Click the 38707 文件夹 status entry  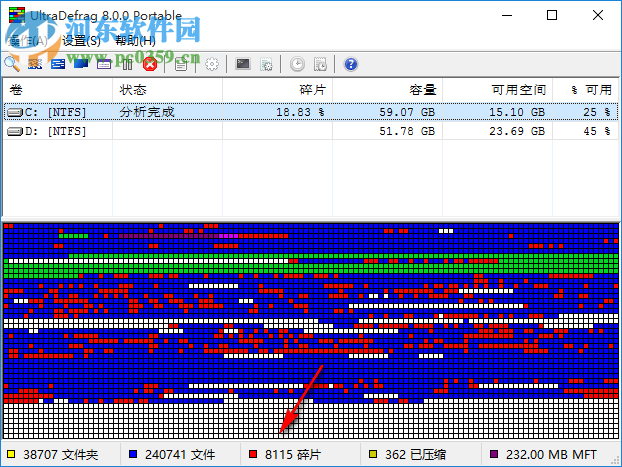tap(61, 454)
